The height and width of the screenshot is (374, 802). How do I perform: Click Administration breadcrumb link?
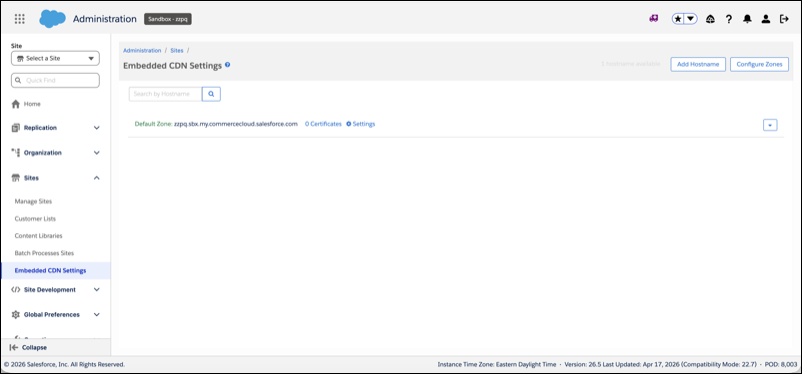tap(142, 51)
